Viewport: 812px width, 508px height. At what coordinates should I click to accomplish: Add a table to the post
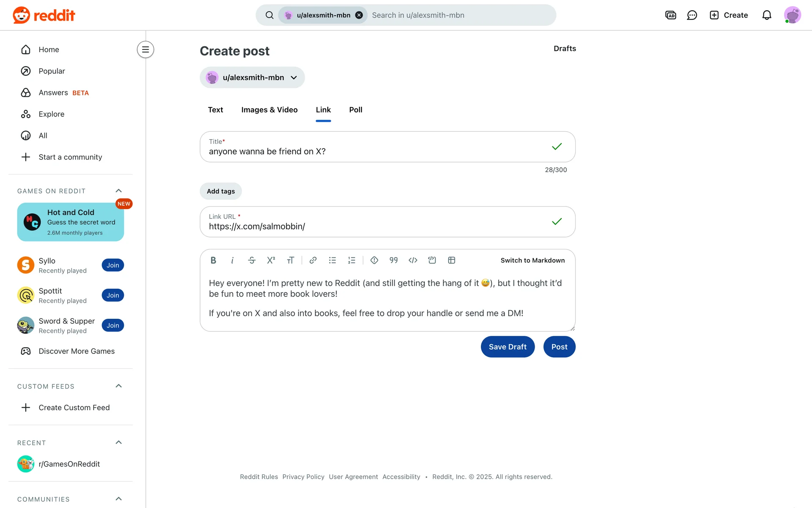tap(451, 260)
